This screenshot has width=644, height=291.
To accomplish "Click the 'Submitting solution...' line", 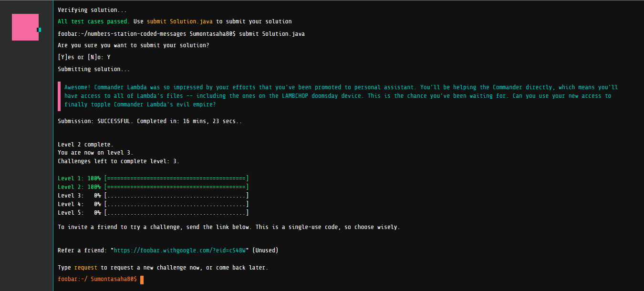I will 94,69.
